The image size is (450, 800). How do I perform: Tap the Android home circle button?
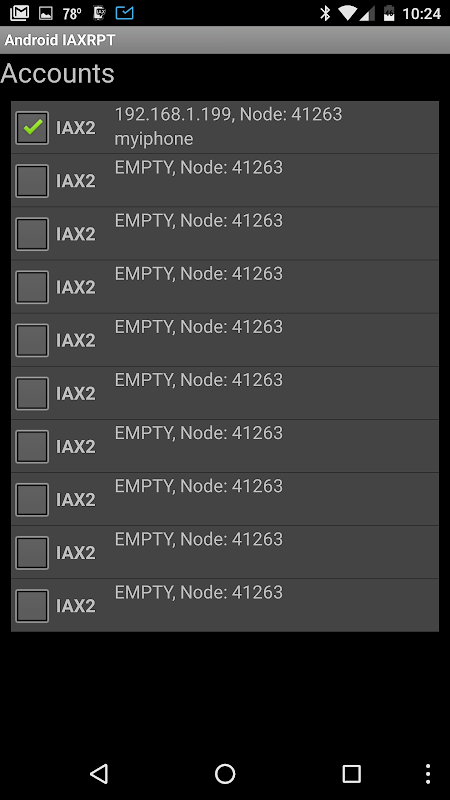[x=225, y=773]
